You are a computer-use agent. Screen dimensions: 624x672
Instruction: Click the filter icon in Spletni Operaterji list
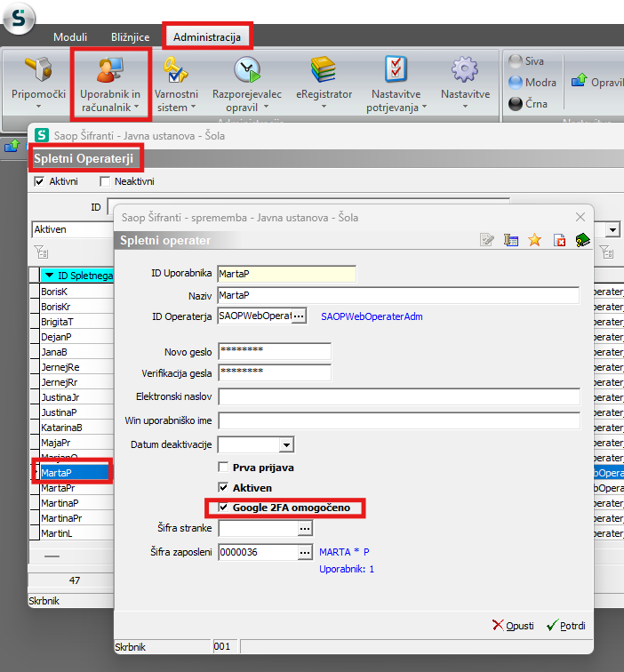click(x=41, y=252)
